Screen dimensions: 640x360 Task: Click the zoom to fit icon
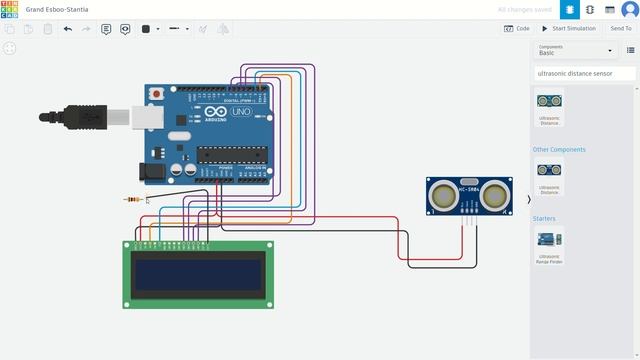coord(10,49)
